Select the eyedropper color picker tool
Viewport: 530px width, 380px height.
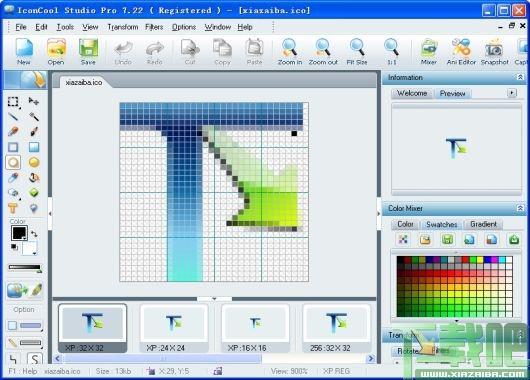[x=13, y=177]
